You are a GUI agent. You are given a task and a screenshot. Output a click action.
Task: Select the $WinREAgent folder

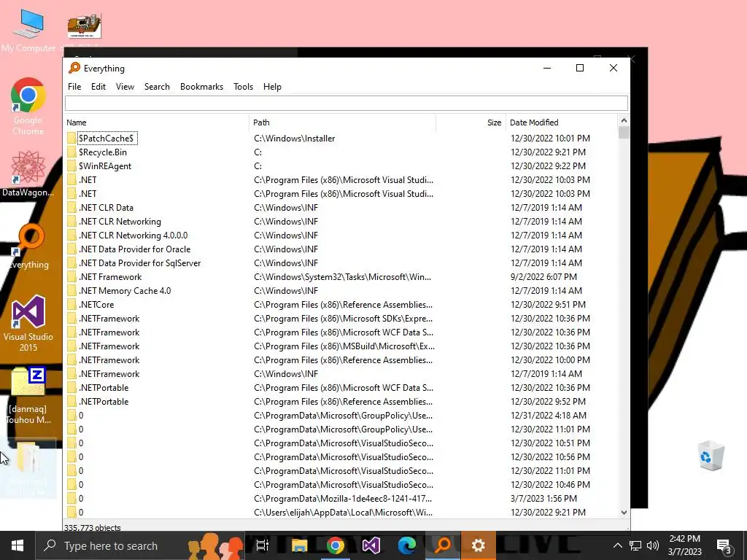pyautogui.click(x=105, y=166)
